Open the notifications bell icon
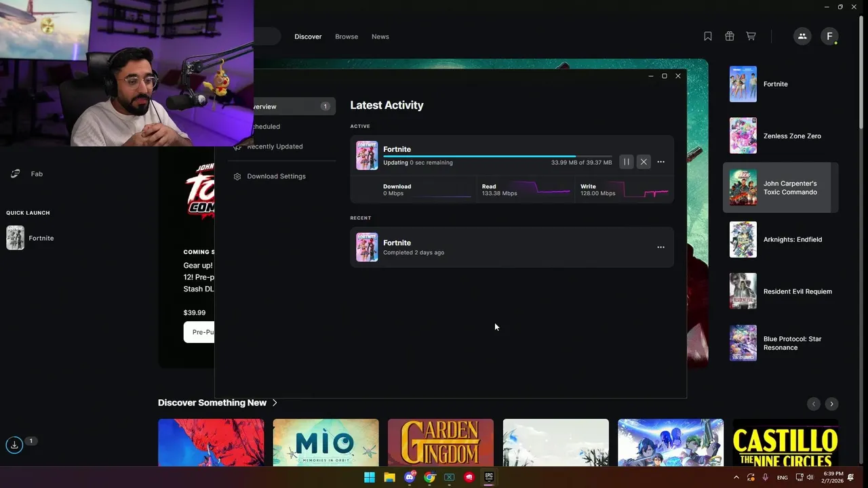868x488 pixels. click(851, 477)
